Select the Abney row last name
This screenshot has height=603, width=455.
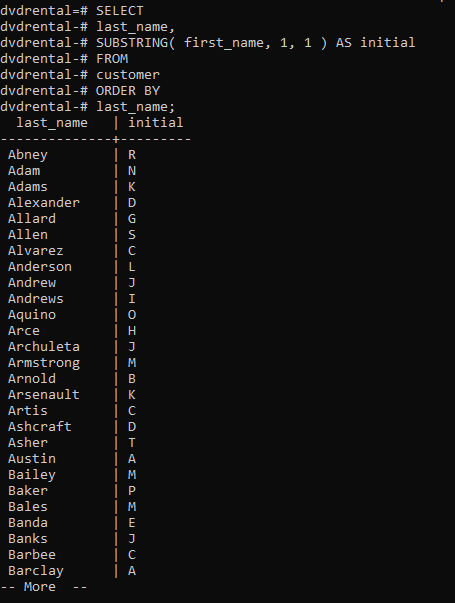pyautogui.click(x=28, y=155)
